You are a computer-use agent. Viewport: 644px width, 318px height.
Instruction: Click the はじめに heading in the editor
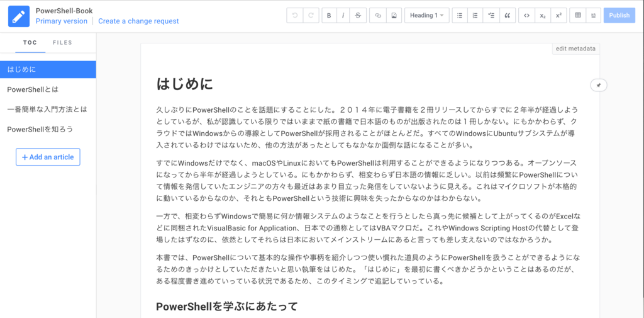[184, 84]
